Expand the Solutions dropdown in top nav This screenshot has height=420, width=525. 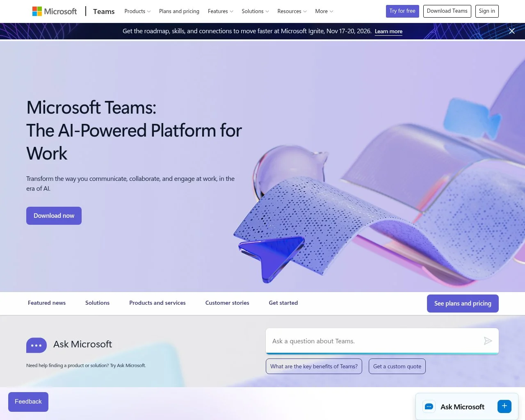tap(255, 11)
